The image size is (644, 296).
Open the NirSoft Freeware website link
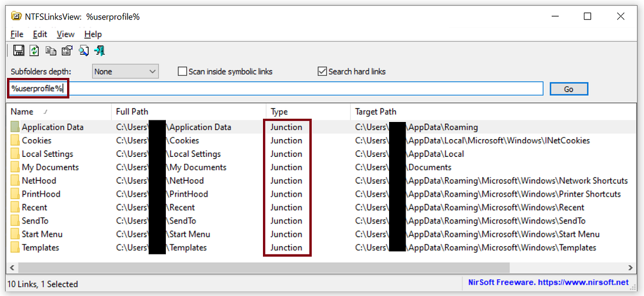(x=548, y=283)
